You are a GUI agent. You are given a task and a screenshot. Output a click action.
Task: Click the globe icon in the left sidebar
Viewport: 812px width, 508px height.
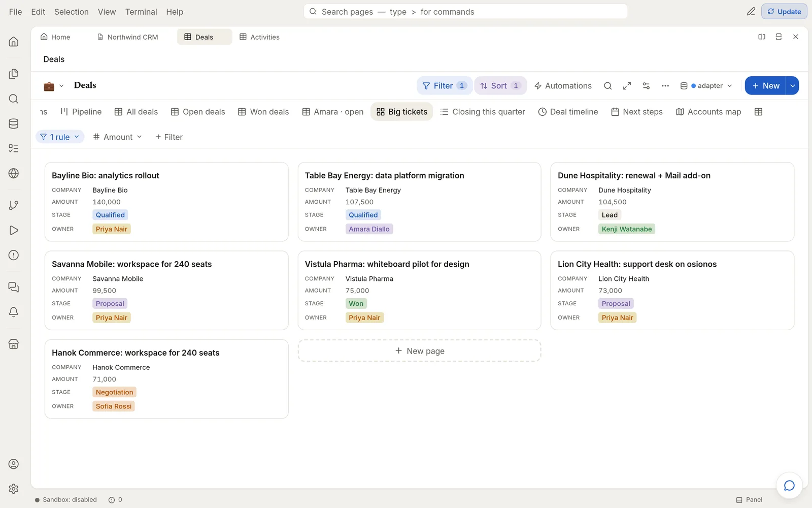click(x=14, y=173)
